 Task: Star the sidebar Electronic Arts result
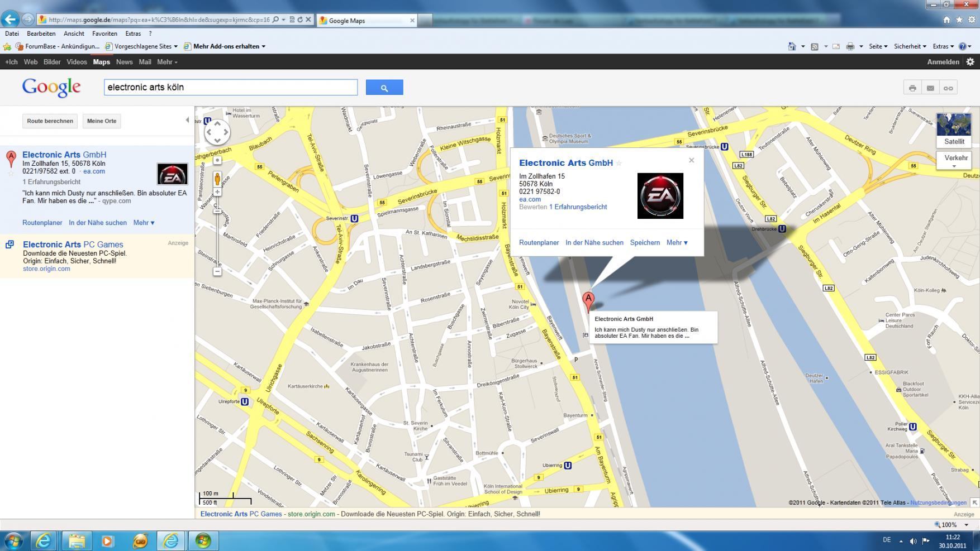[11, 174]
